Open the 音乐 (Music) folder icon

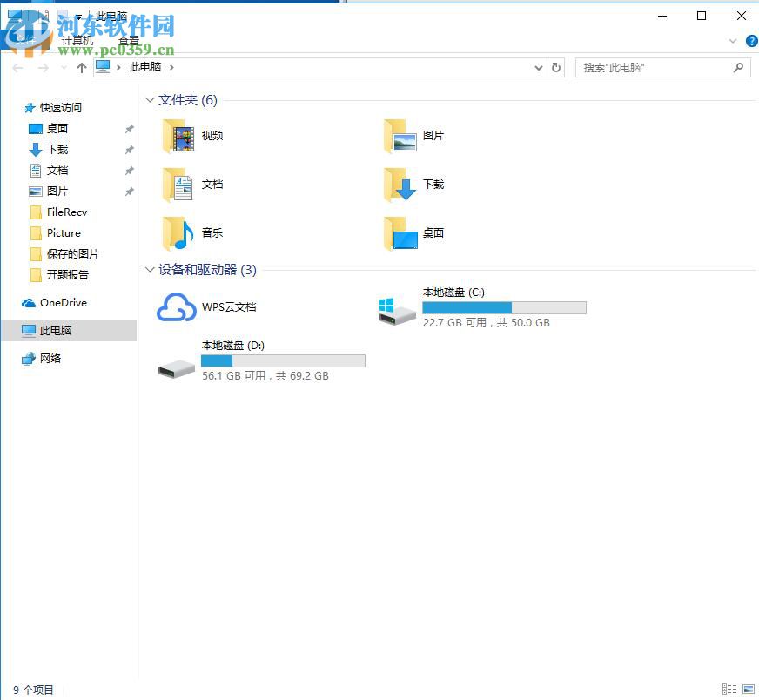181,232
